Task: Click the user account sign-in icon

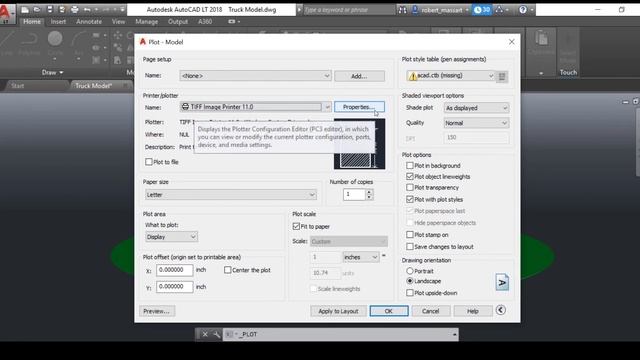Action: (415, 10)
